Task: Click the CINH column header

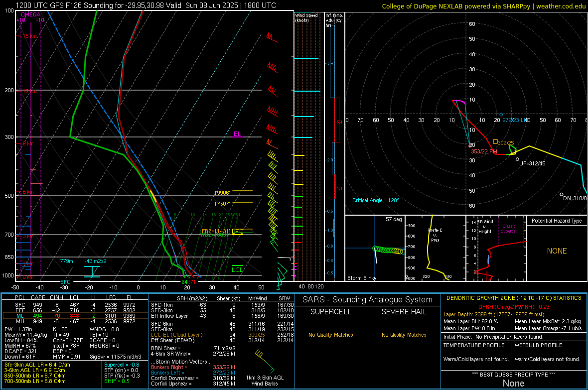Action: point(57,297)
